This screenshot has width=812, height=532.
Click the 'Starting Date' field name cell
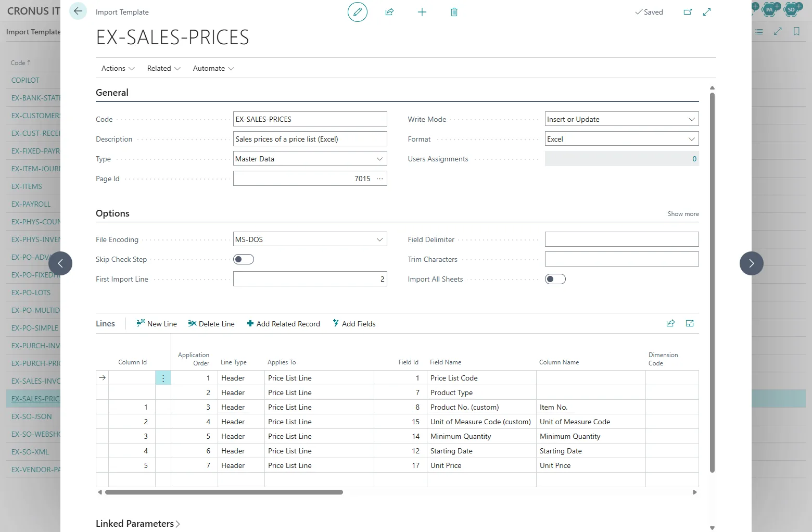point(481,451)
